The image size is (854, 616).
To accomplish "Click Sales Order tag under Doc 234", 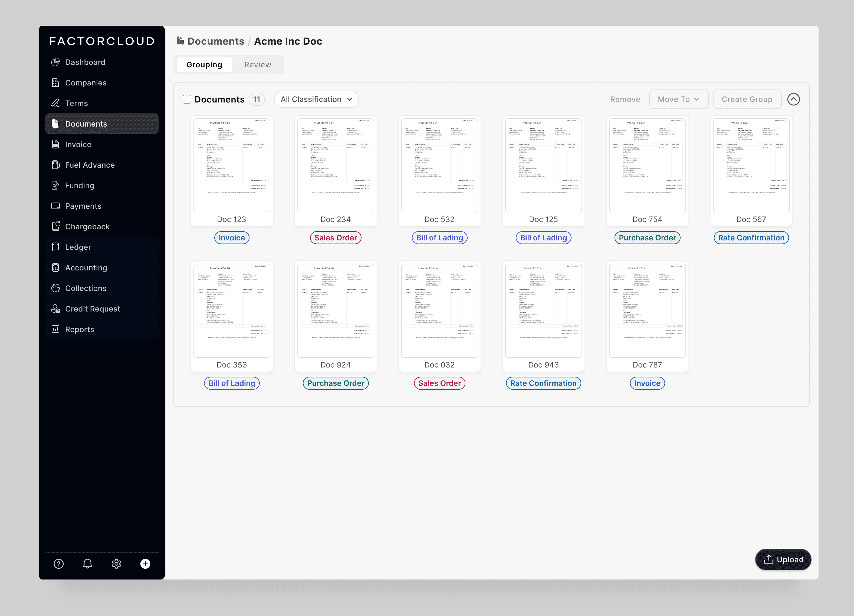I will click(x=336, y=238).
